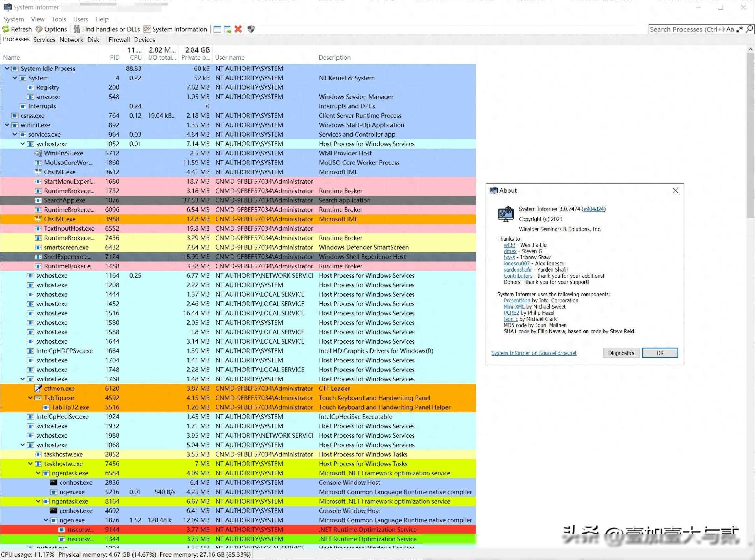The width and height of the screenshot is (755, 560).
Task: Open the e904d24 commit link
Action: pos(594,209)
